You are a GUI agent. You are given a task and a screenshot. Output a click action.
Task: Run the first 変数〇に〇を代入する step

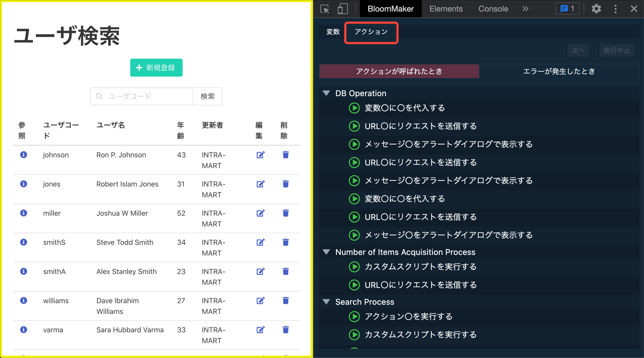354,108
